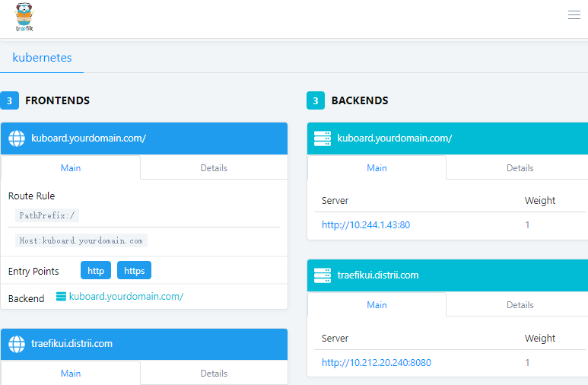This screenshot has width=588, height=385.
Task: Click the Route Rule label
Action: click(31, 196)
